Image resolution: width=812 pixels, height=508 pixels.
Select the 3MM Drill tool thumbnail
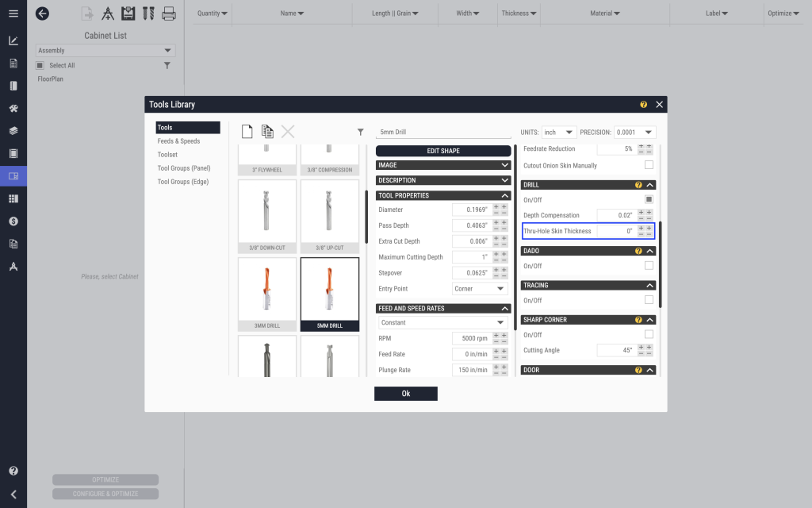[267, 294]
